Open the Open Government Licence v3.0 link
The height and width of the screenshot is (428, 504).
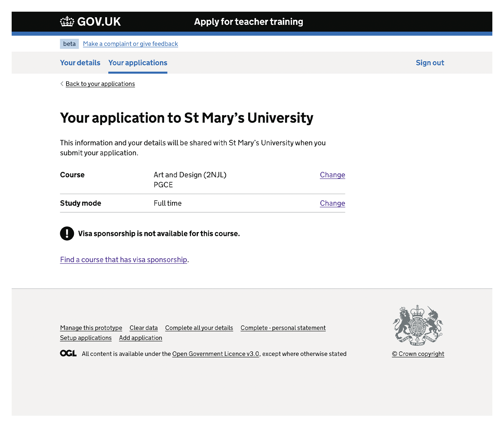pyautogui.click(x=215, y=354)
